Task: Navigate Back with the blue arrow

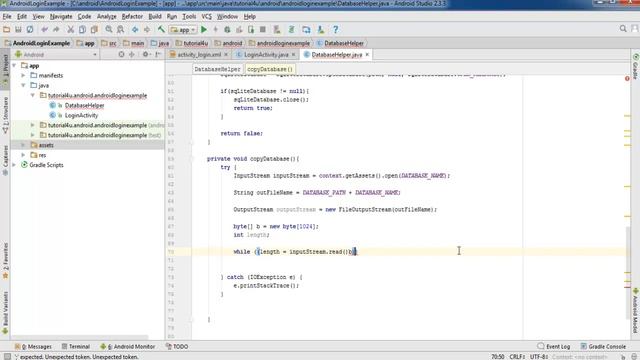Action: point(135,29)
